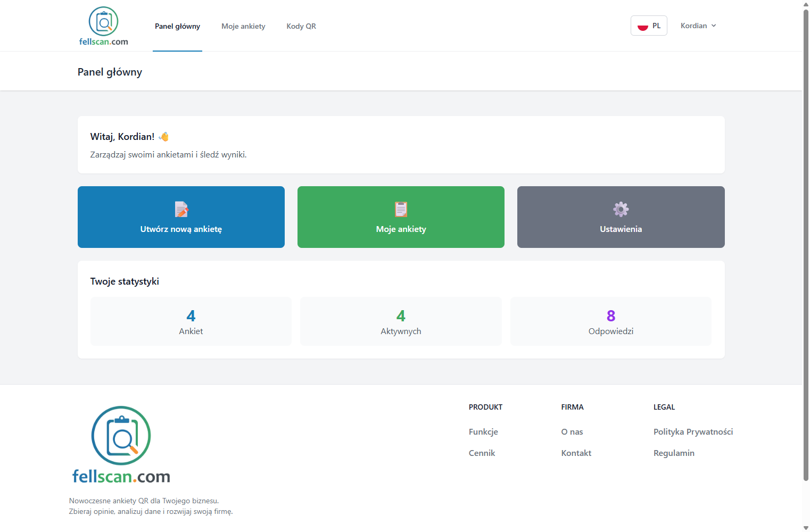The image size is (810, 532).
Task: Click the Kontakt footer link
Action: click(x=576, y=453)
